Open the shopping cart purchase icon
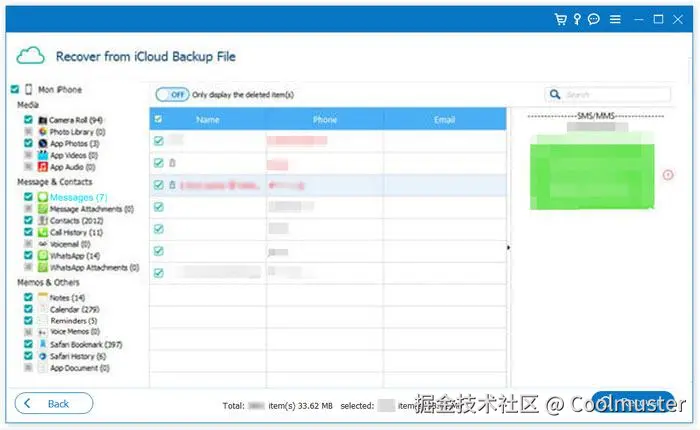 [x=560, y=19]
